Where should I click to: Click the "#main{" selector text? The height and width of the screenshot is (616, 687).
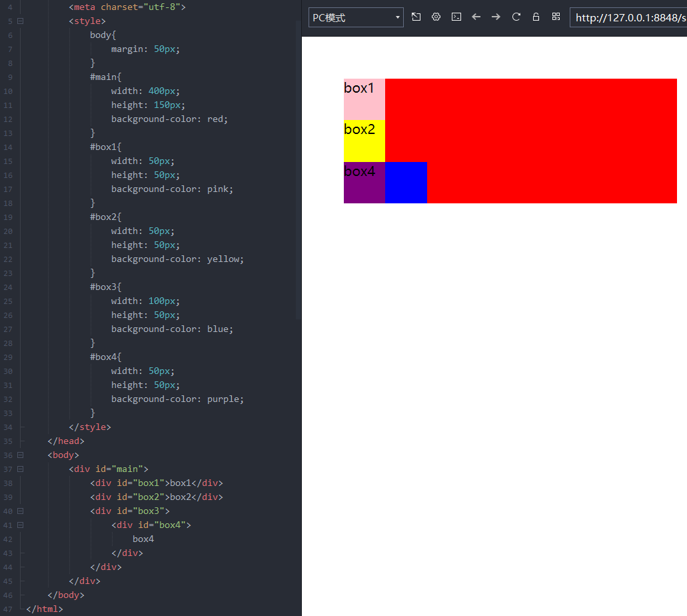(105, 77)
